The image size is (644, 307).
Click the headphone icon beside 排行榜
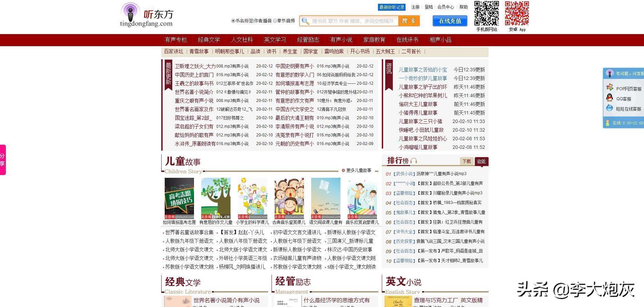click(x=414, y=161)
